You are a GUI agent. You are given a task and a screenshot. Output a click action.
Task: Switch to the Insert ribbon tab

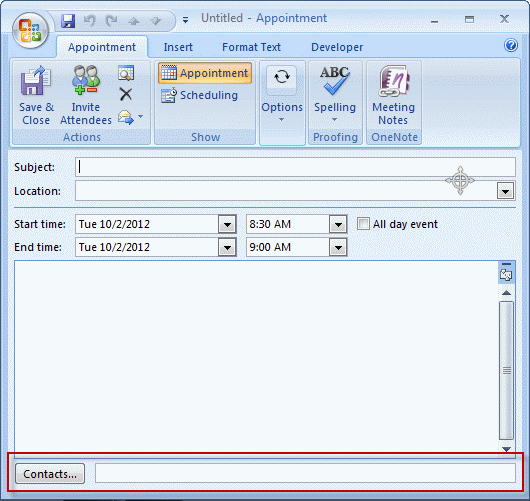[x=178, y=47]
